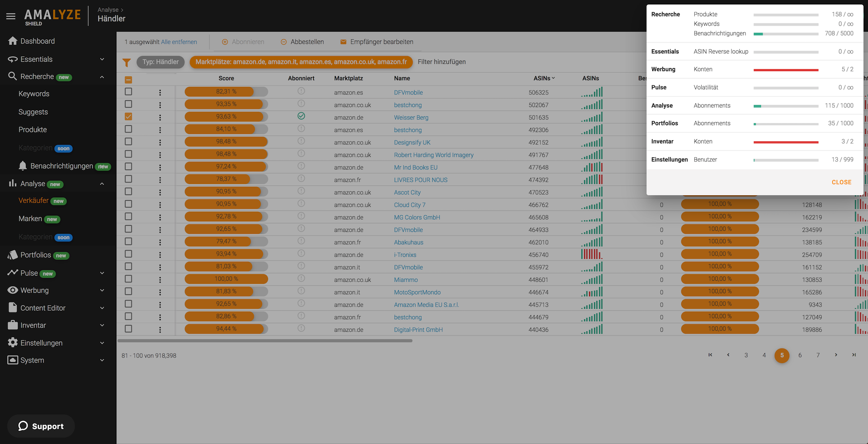Screen dimensions: 868x444
Task: Open Suggests in the sidebar
Action: click(x=33, y=112)
